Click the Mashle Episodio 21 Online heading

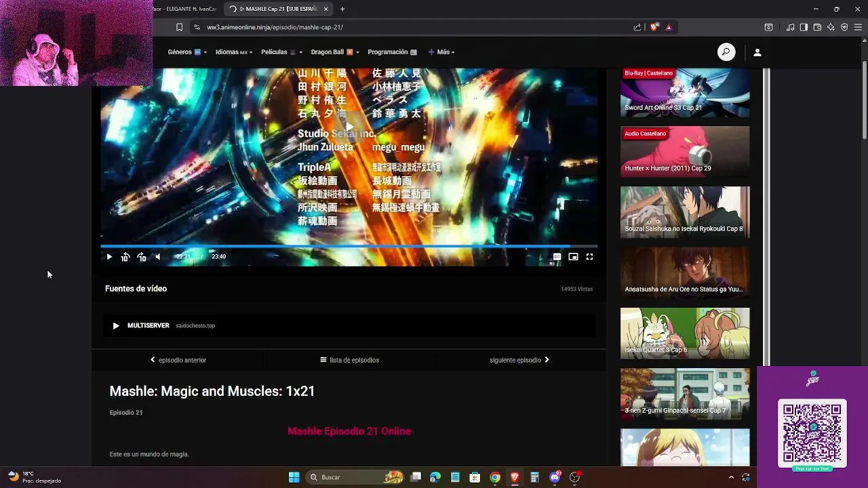pos(349,431)
